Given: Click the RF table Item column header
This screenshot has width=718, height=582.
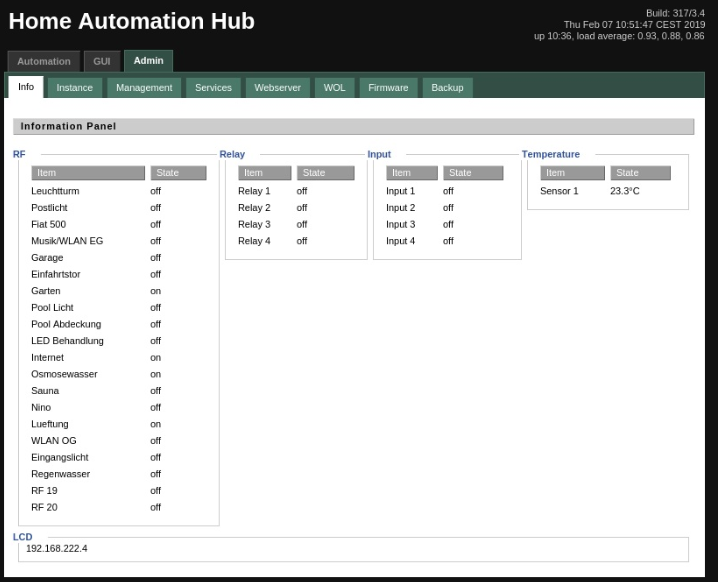Looking at the screenshot, I should (88, 173).
